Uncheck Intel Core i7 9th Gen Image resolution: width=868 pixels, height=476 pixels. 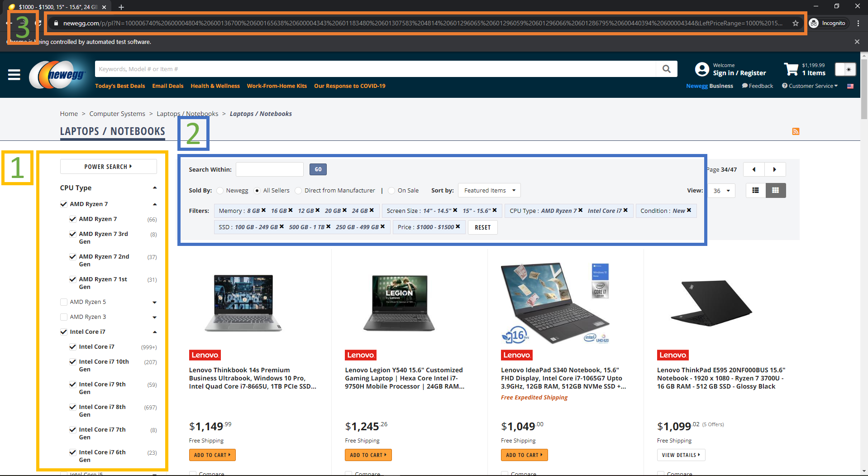[x=72, y=385]
